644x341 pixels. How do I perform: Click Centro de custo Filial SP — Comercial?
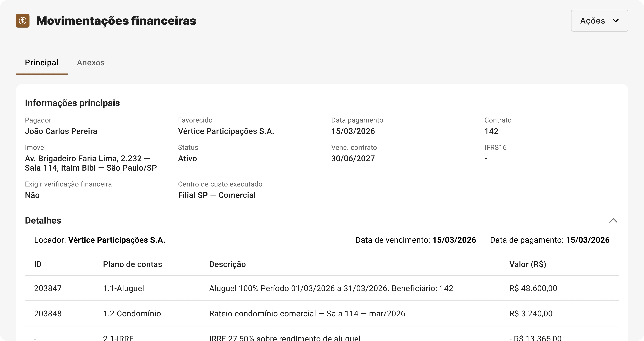point(217,195)
